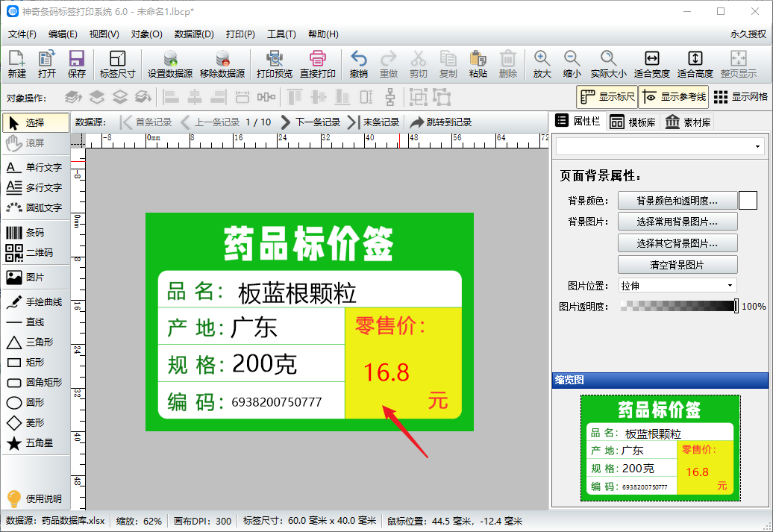The width and height of the screenshot is (773, 532).
Task: Select the 药品标价签 title text on canvas
Action: (x=309, y=243)
